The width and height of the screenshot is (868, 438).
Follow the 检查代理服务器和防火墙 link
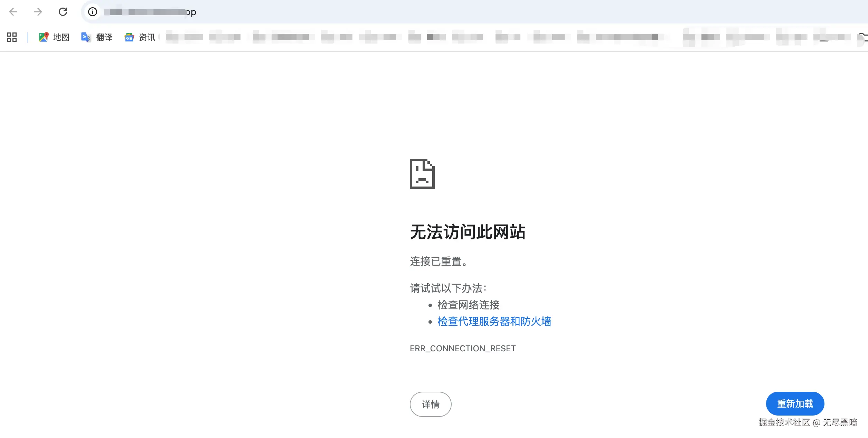point(494,322)
